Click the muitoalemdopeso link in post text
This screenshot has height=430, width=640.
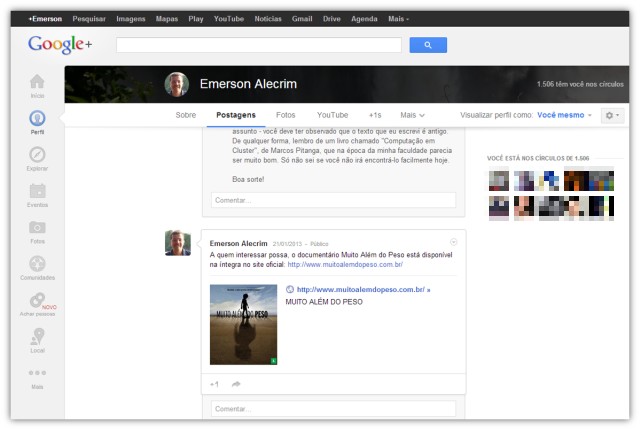[345, 264]
